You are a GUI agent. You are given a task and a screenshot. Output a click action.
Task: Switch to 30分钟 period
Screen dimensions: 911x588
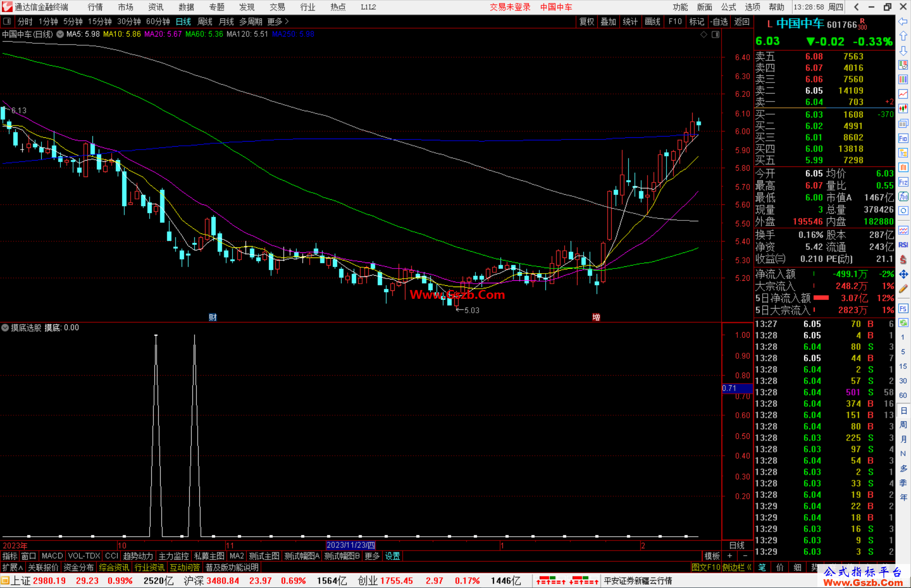[129, 21]
